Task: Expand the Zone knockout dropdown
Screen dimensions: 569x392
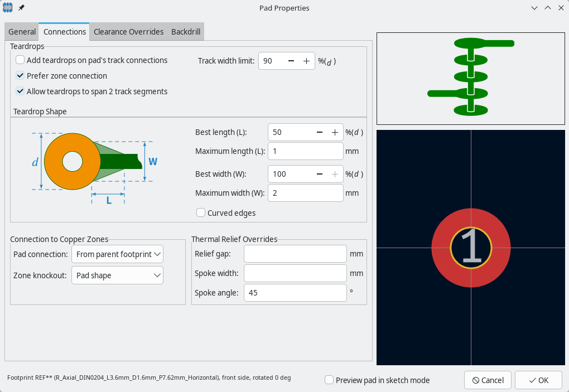Action: 117,275
